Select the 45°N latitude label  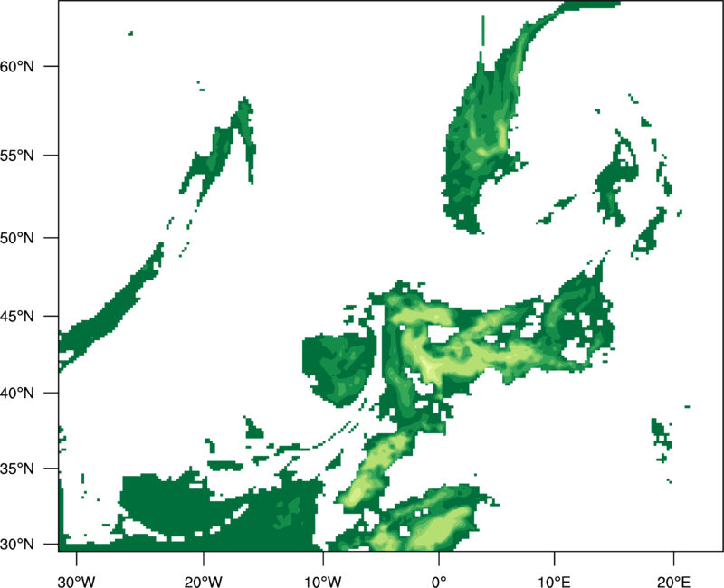tap(17, 317)
